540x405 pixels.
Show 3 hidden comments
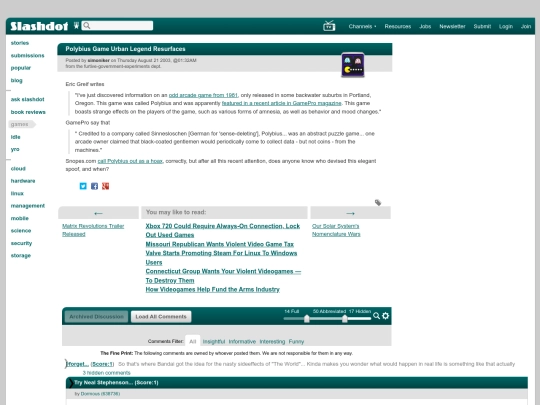pos(106,373)
